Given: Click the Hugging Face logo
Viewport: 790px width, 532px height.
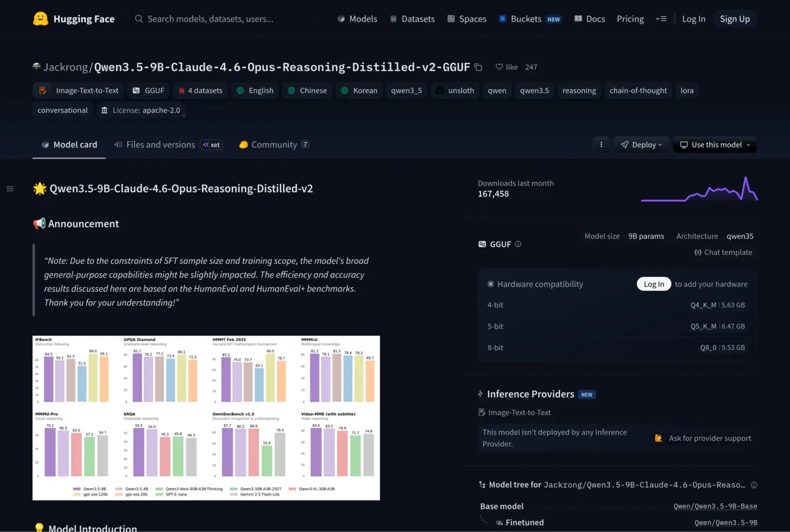Looking at the screenshot, I should coord(74,18).
